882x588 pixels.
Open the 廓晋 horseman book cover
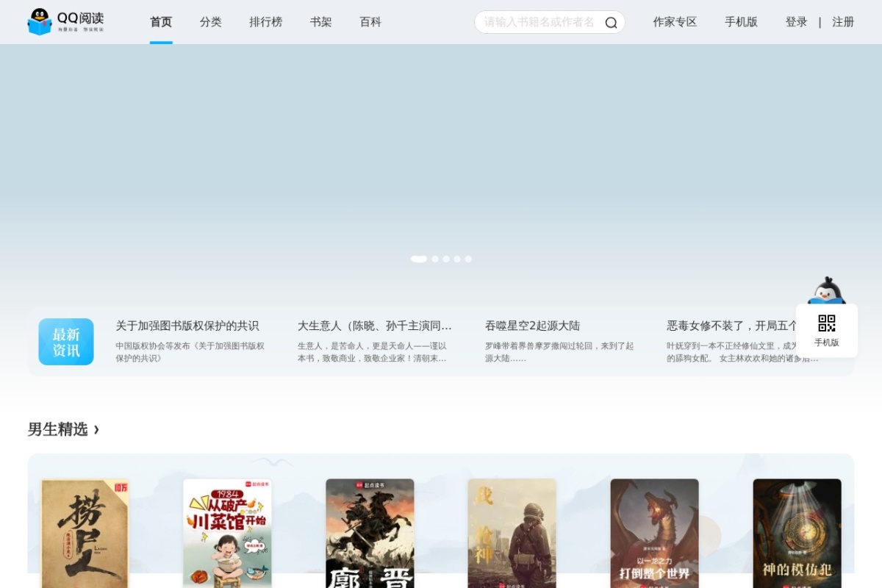click(x=370, y=533)
